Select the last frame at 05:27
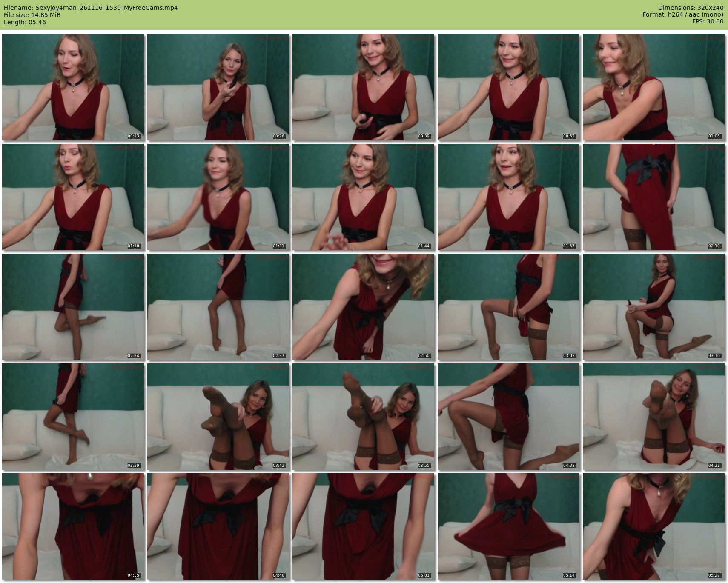 click(653, 526)
